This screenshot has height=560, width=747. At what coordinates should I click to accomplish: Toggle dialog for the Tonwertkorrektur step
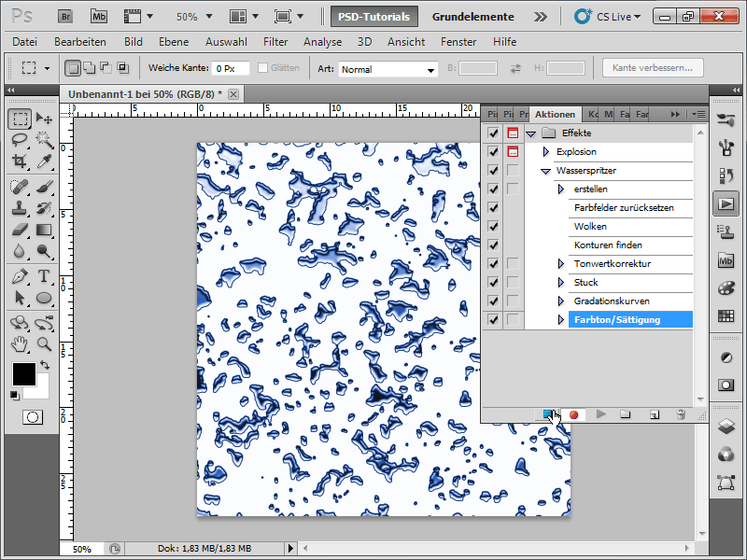pos(513,264)
